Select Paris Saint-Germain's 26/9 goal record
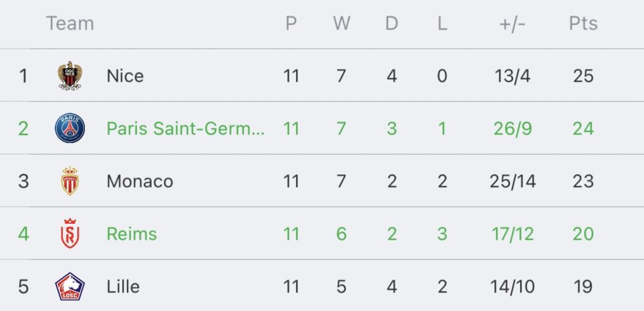This screenshot has width=644, height=311. [513, 128]
